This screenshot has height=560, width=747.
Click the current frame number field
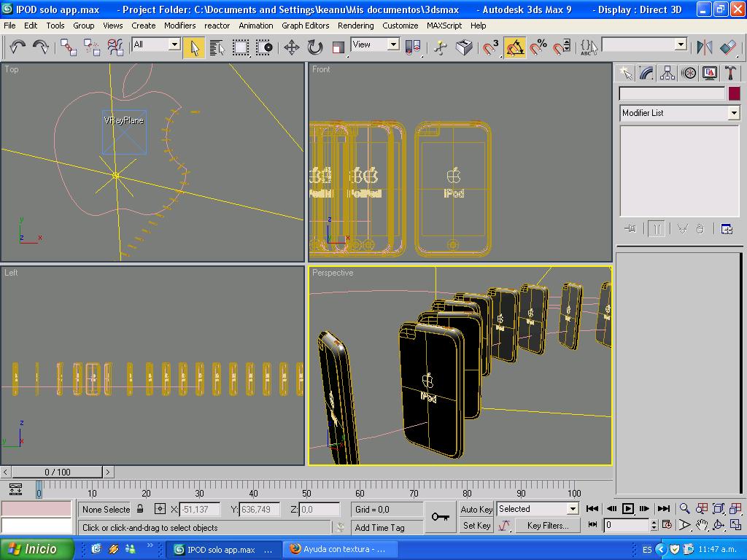pyautogui.click(x=627, y=525)
